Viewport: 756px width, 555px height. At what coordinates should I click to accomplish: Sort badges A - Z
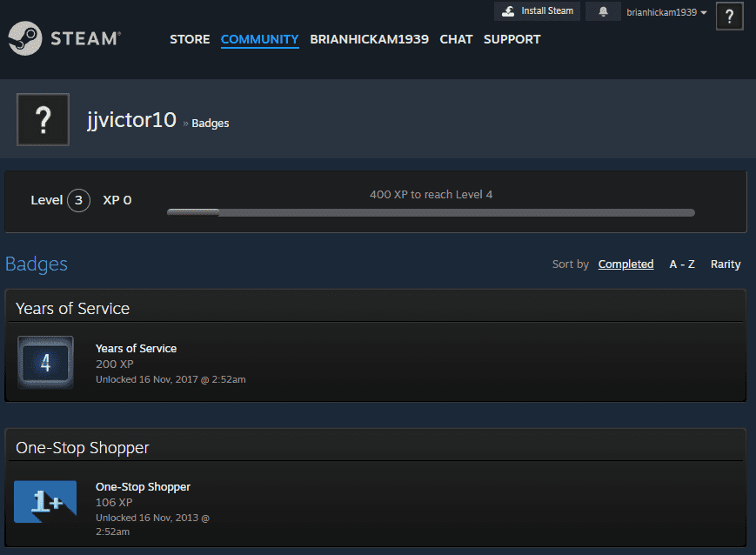pos(681,264)
